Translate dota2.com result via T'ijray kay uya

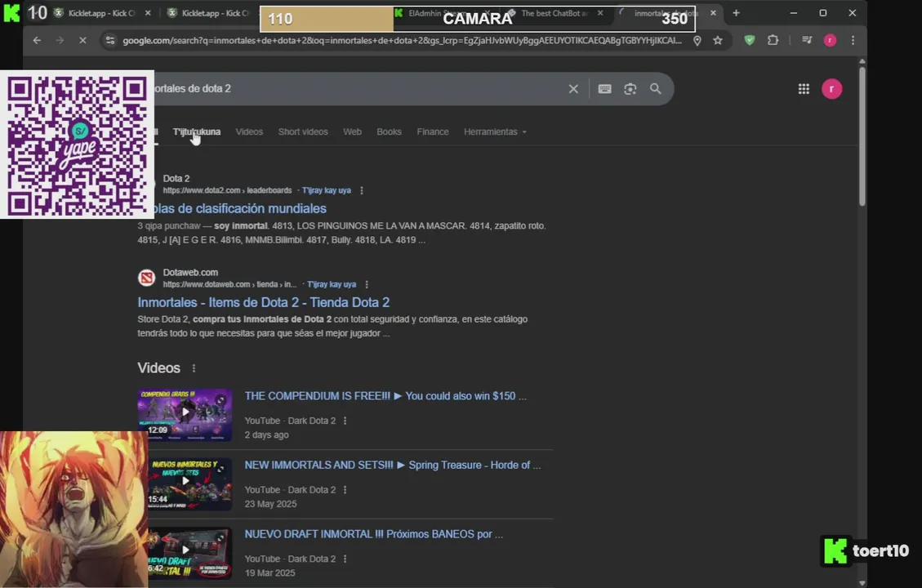pos(327,190)
